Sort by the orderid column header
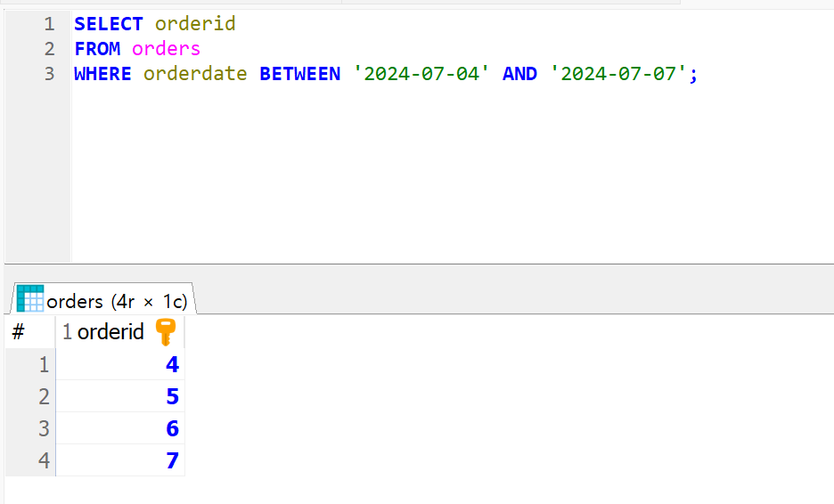 tap(120, 332)
